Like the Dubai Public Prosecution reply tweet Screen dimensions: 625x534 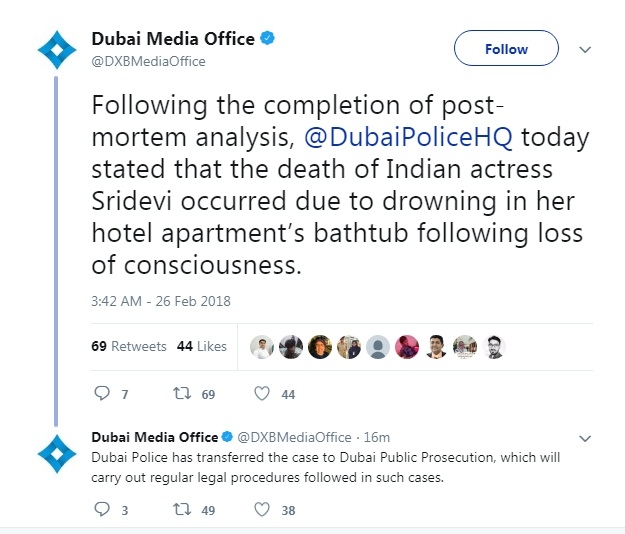(x=262, y=509)
